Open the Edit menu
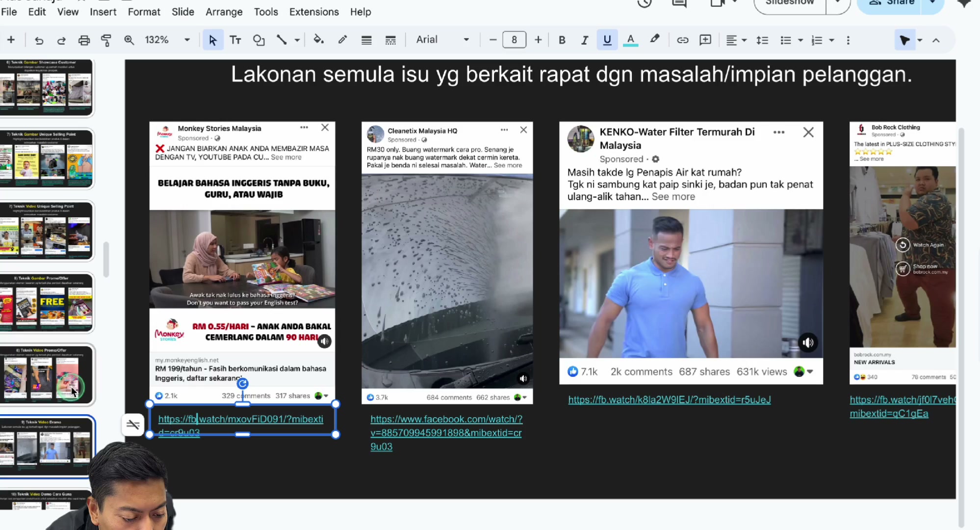980x530 pixels. tap(37, 12)
